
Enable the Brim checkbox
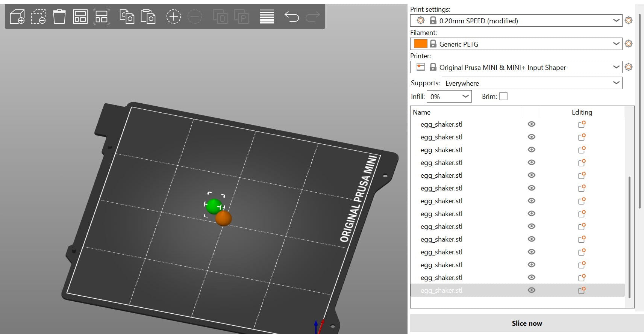click(503, 97)
